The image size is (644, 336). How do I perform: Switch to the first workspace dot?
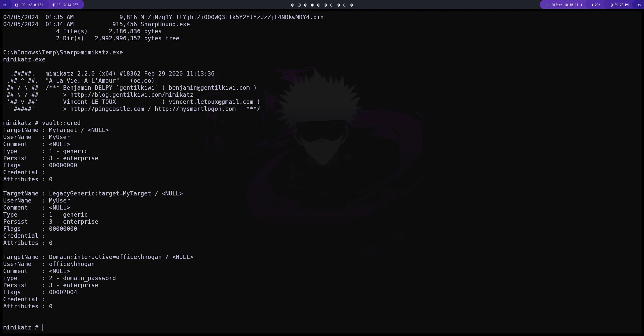(292, 5)
